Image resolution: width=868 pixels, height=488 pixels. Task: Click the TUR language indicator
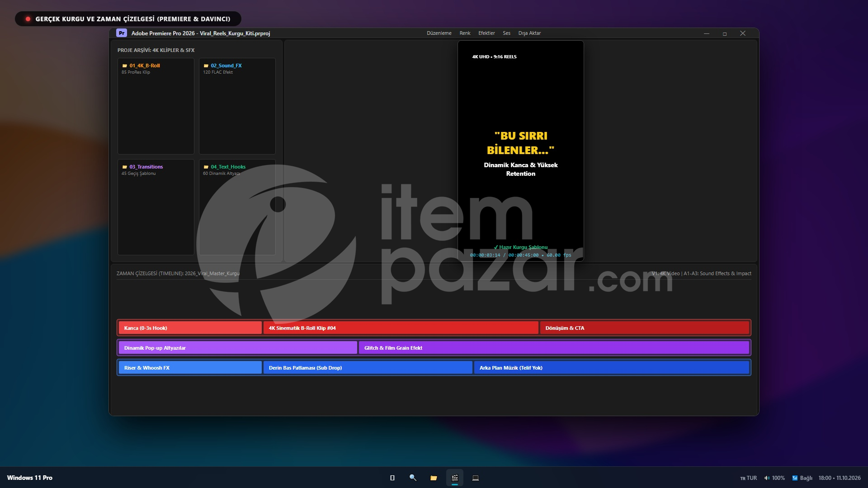click(749, 478)
